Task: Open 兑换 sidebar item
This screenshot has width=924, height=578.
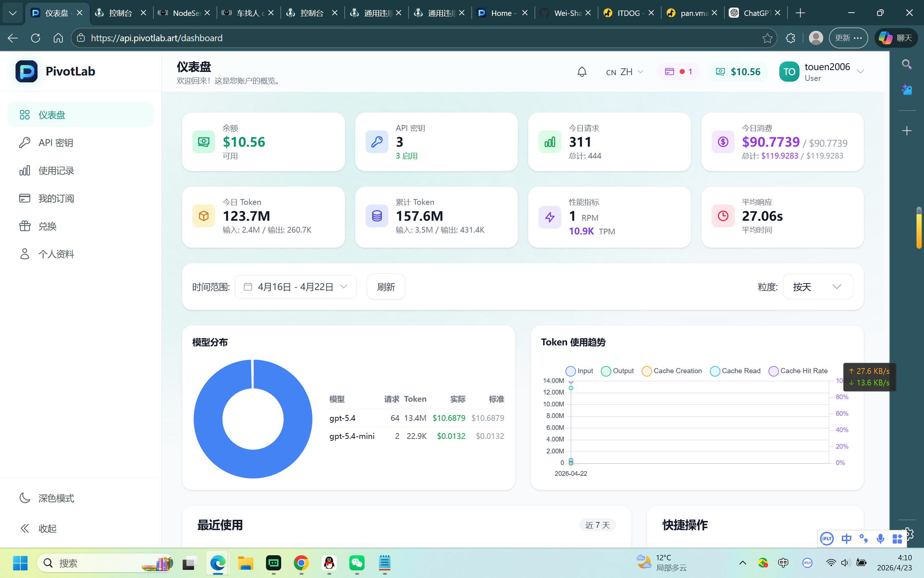Action: 80,226
